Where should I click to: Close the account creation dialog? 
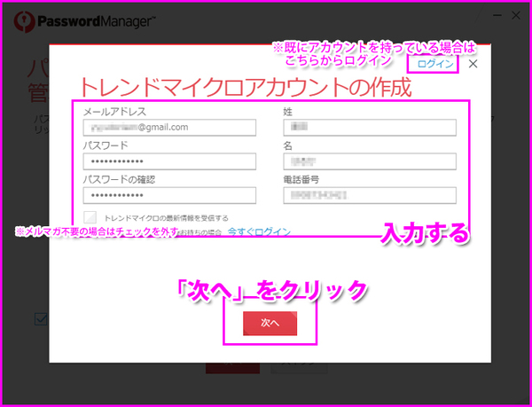(473, 64)
